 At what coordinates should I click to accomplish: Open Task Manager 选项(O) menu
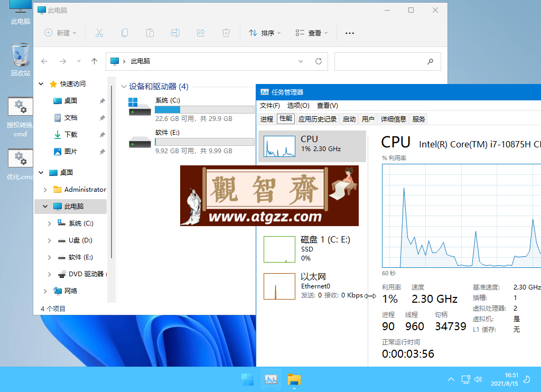click(299, 106)
